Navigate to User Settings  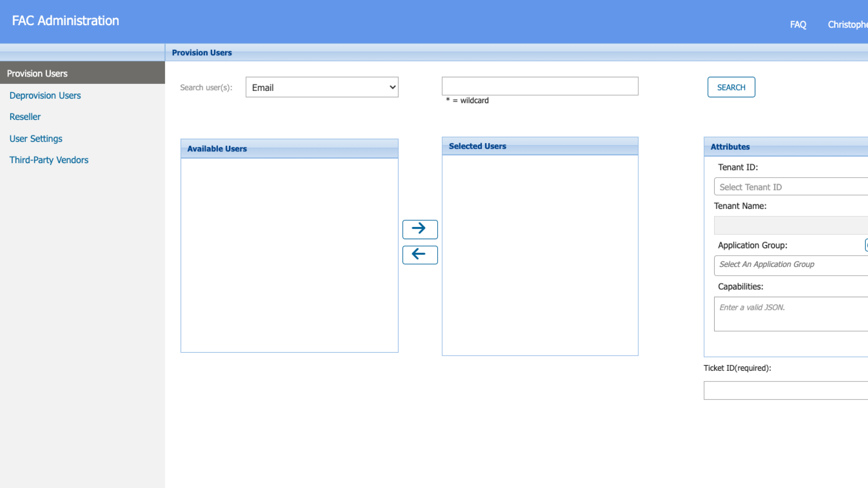36,139
